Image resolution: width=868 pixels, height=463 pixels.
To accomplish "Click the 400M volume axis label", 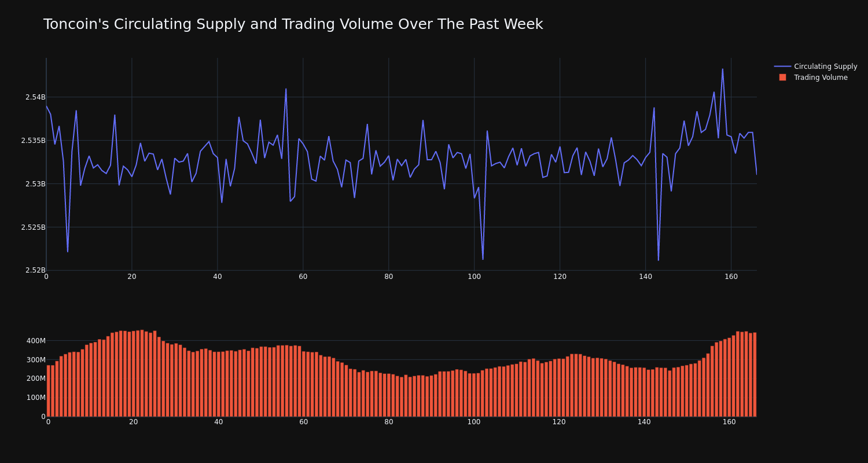I will [36, 341].
